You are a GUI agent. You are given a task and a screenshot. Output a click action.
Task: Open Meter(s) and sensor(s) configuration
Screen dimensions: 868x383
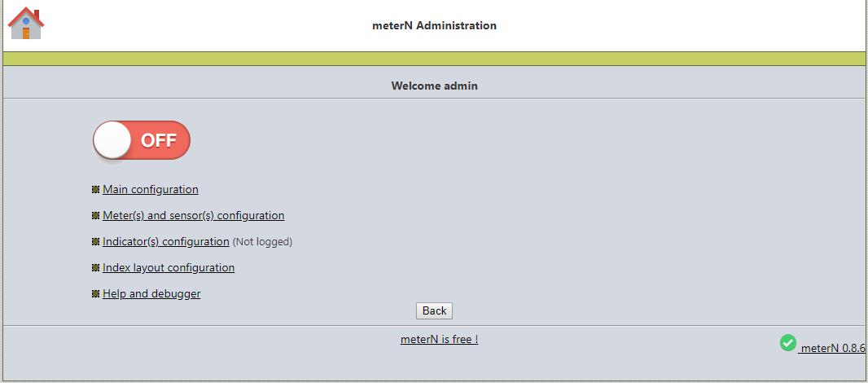coord(194,216)
